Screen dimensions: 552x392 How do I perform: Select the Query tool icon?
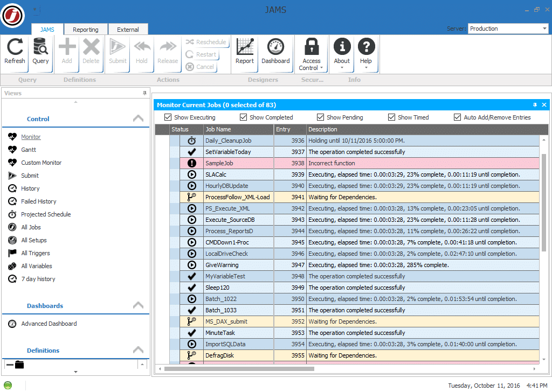coord(40,51)
